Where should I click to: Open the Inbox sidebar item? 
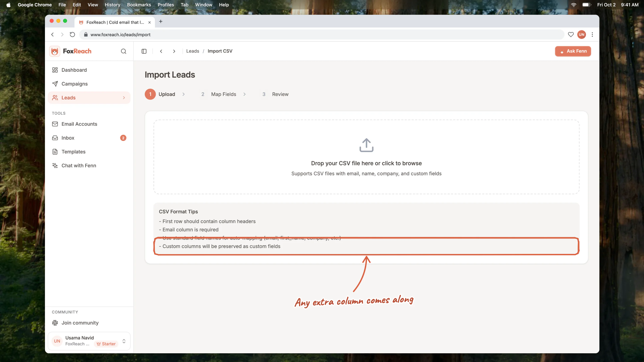[x=89, y=138]
